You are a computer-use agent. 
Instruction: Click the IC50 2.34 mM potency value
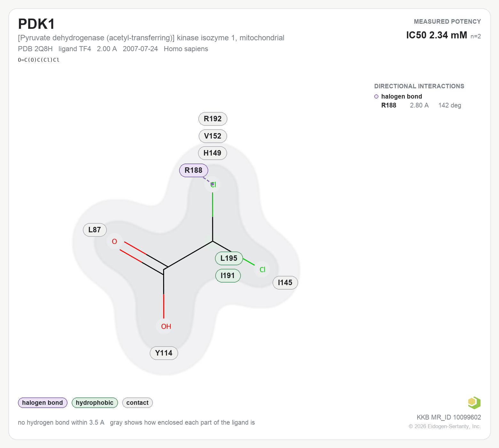click(437, 35)
